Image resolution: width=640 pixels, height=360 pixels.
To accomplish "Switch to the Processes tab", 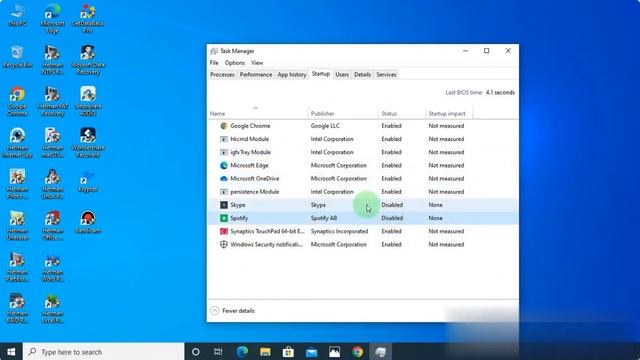I will coord(222,75).
